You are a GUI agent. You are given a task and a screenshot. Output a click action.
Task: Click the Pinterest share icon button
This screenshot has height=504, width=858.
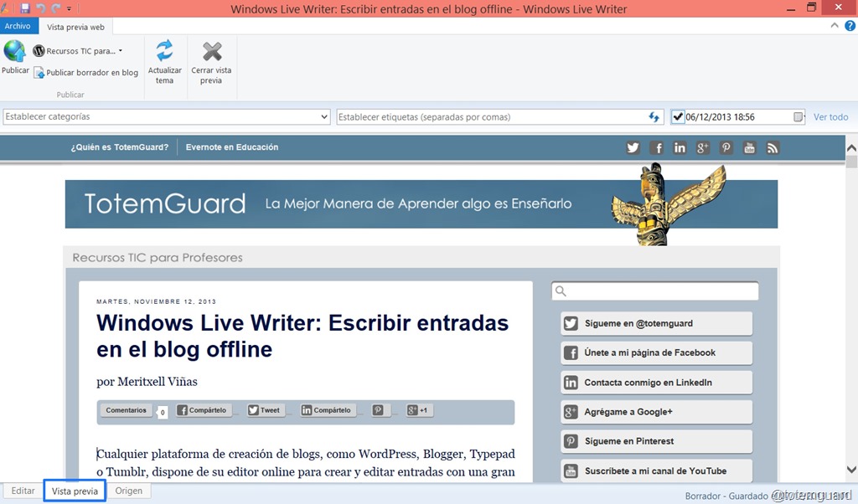click(381, 410)
